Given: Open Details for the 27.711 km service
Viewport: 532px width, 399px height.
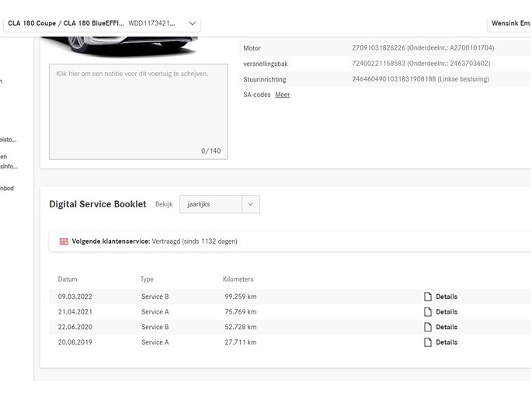Looking at the screenshot, I should click(x=446, y=342).
